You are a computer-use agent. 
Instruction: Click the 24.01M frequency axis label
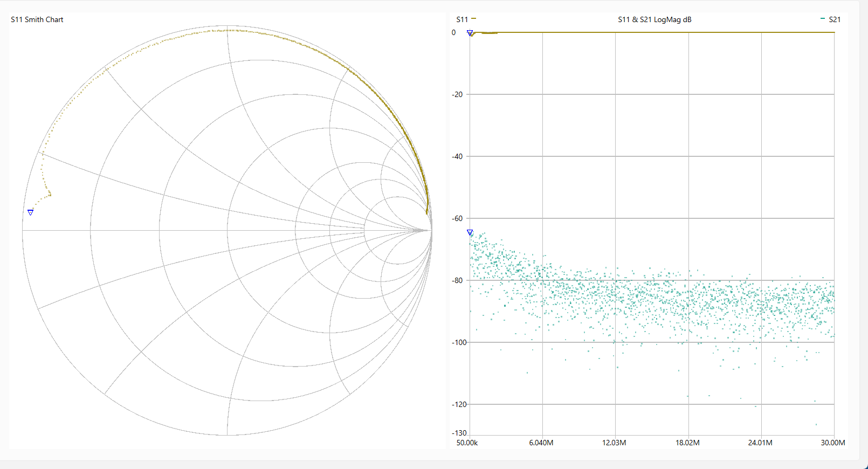point(760,443)
